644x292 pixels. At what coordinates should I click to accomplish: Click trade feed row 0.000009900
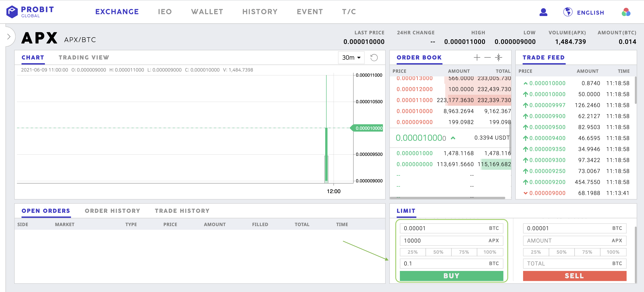tap(576, 116)
